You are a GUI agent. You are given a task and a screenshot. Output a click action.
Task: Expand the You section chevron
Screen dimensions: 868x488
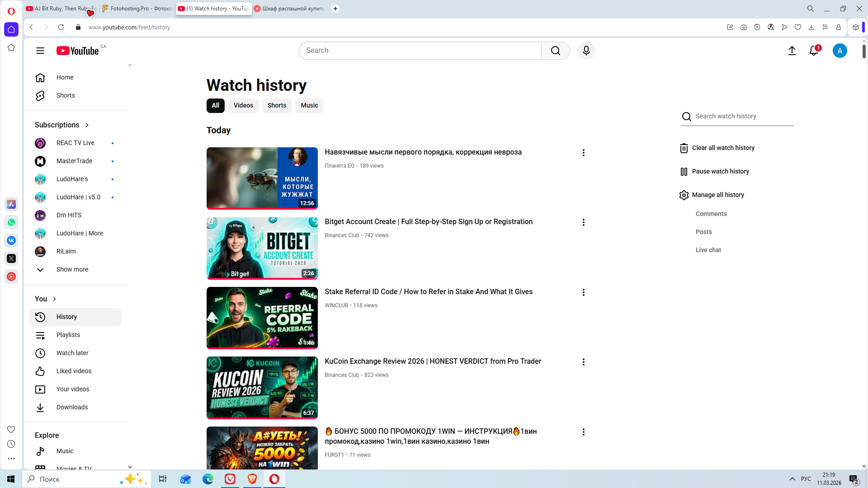[x=54, y=299]
